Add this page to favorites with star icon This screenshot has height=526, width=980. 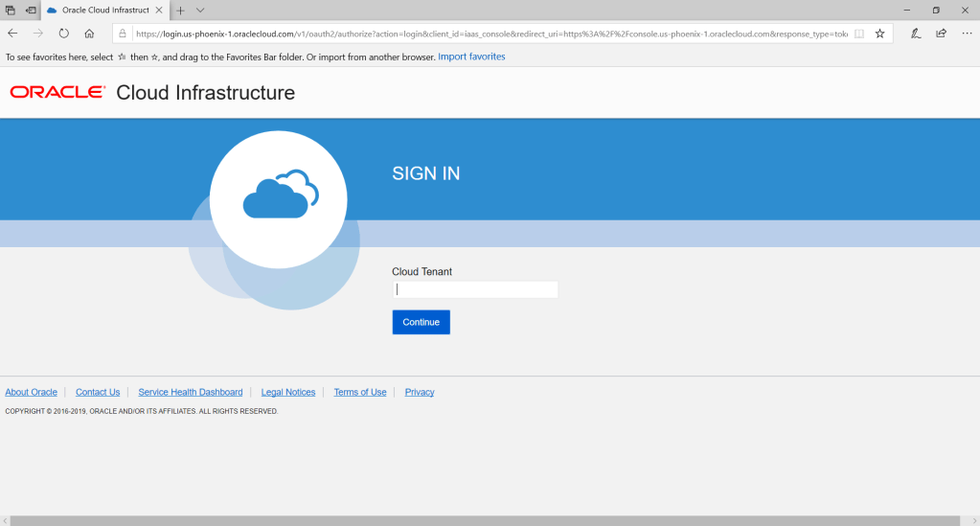click(x=879, y=33)
